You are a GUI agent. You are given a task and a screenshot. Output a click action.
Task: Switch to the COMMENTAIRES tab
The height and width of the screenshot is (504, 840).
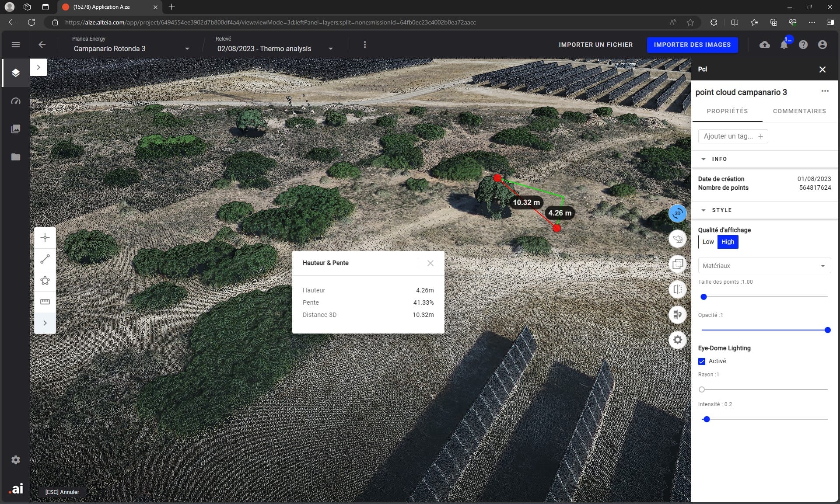tap(799, 111)
